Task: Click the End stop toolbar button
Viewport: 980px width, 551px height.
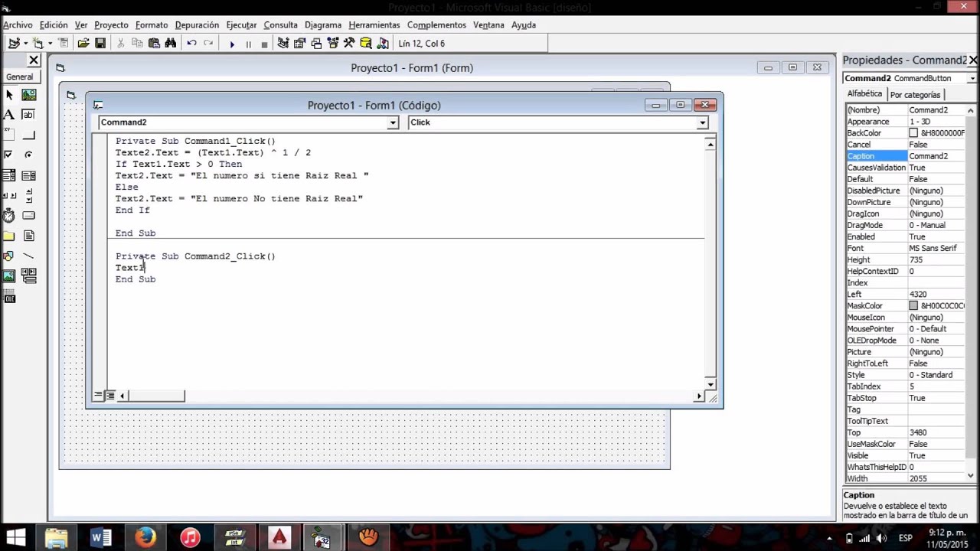Action: pyautogui.click(x=264, y=44)
